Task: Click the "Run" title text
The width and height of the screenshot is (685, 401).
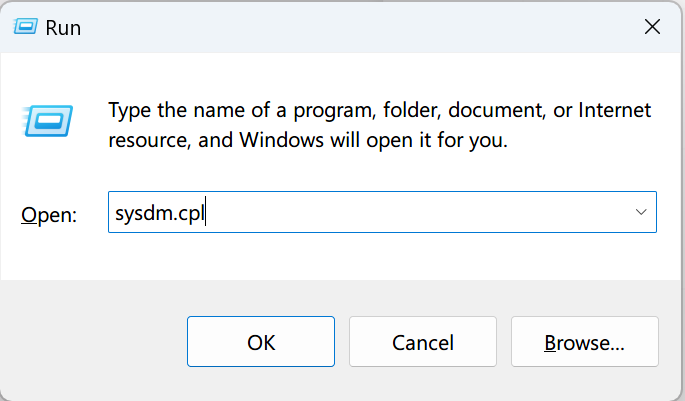Action: (63, 28)
